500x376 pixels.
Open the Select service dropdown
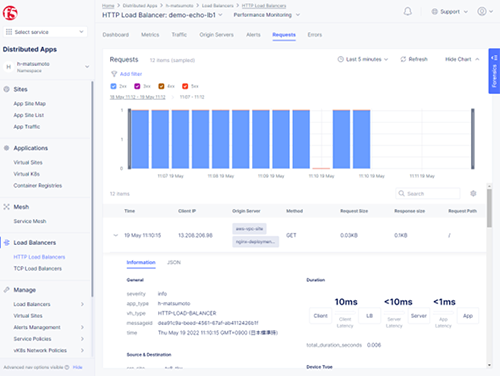[x=45, y=32]
